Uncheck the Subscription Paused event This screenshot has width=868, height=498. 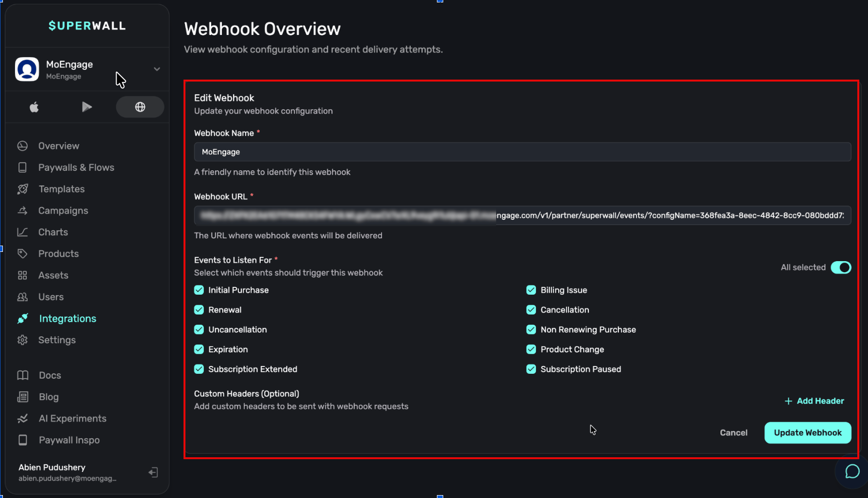(531, 369)
